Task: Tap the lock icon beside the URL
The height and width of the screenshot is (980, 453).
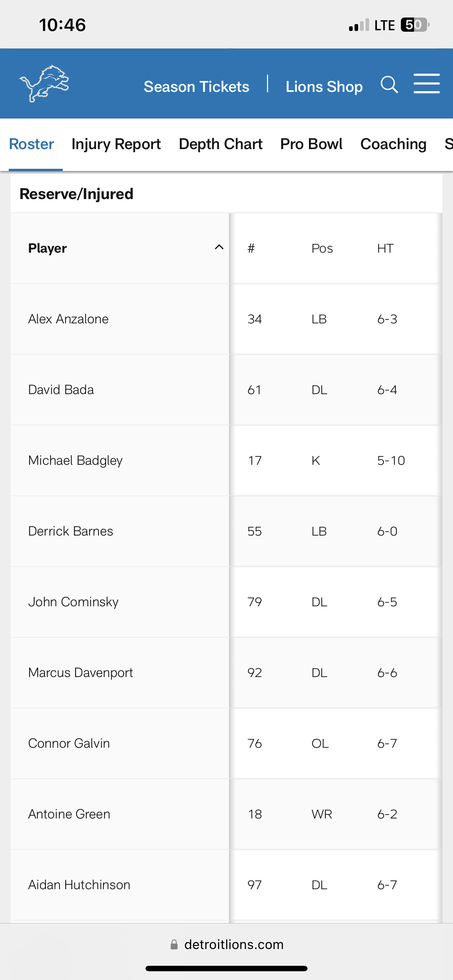Action: click(174, 944)
